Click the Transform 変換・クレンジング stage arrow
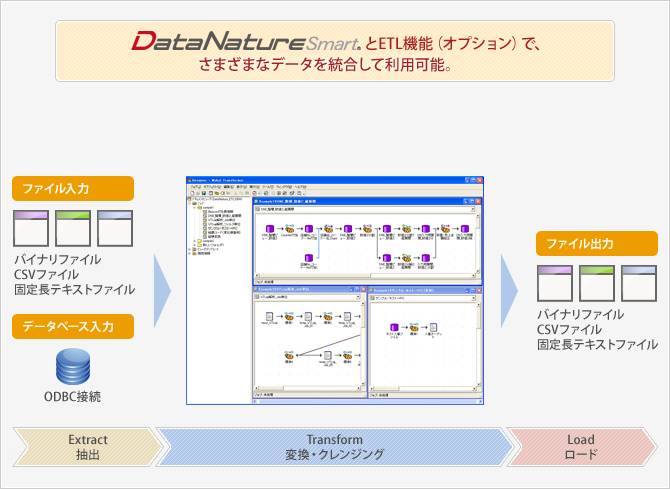Viewport: 670px width, 489px height. [335, 447]
